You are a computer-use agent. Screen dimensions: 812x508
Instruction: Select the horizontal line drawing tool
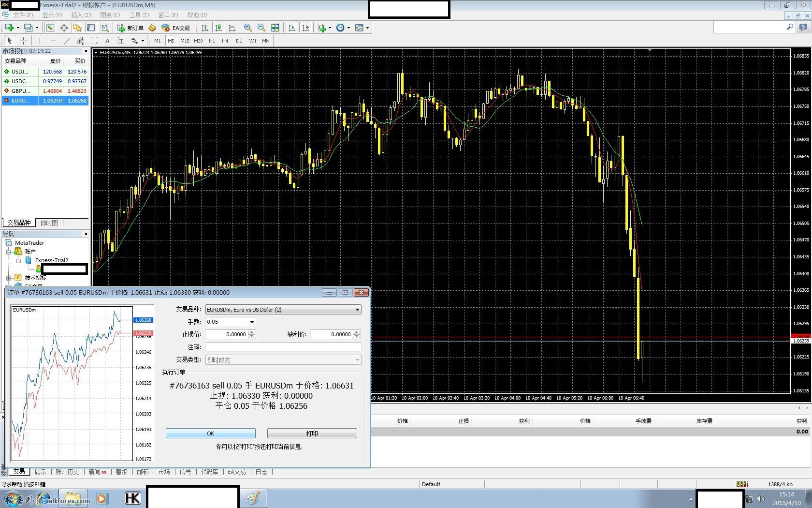pyautogui.click(x=53, y=41)
